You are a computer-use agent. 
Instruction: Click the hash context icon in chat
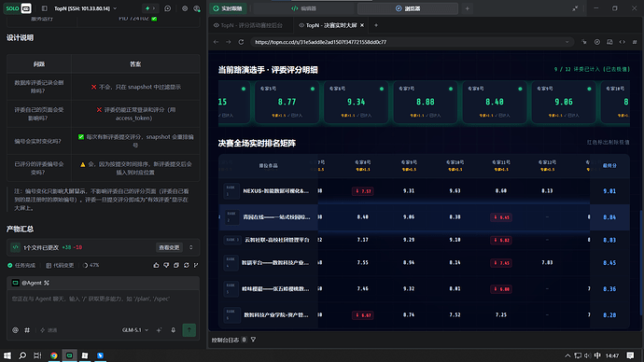click(27, 330)
